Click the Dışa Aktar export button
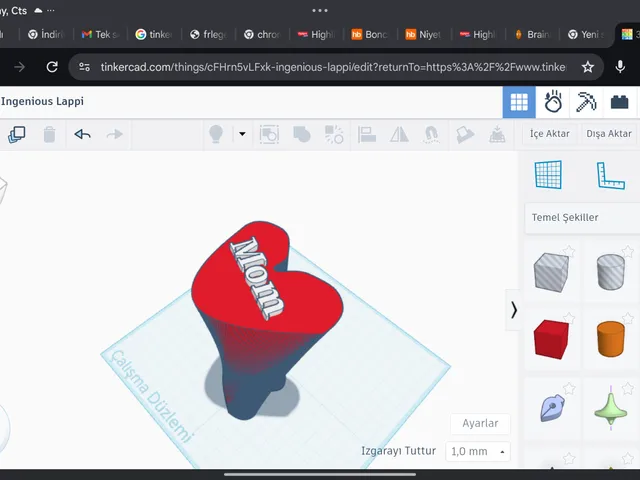This screenshot has width=640, height=480. point(609,134)
